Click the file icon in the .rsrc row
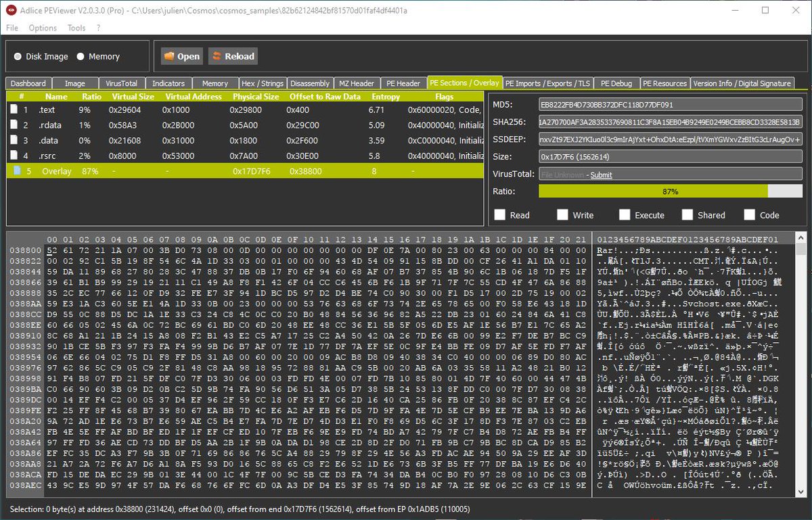 point(16,156)
